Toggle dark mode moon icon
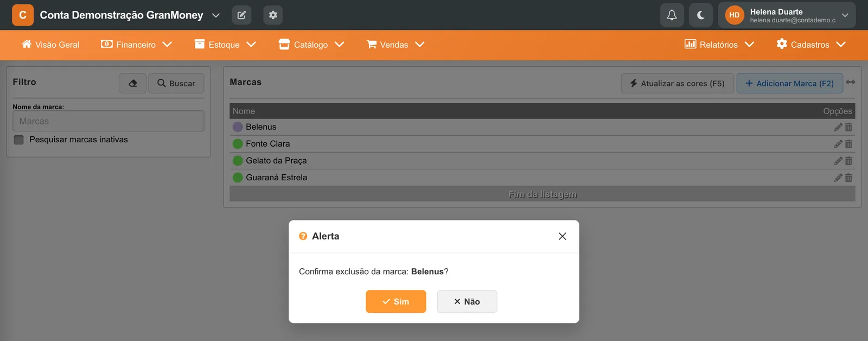Viewport: 868px width, 341px height. (x=701, y=15)
